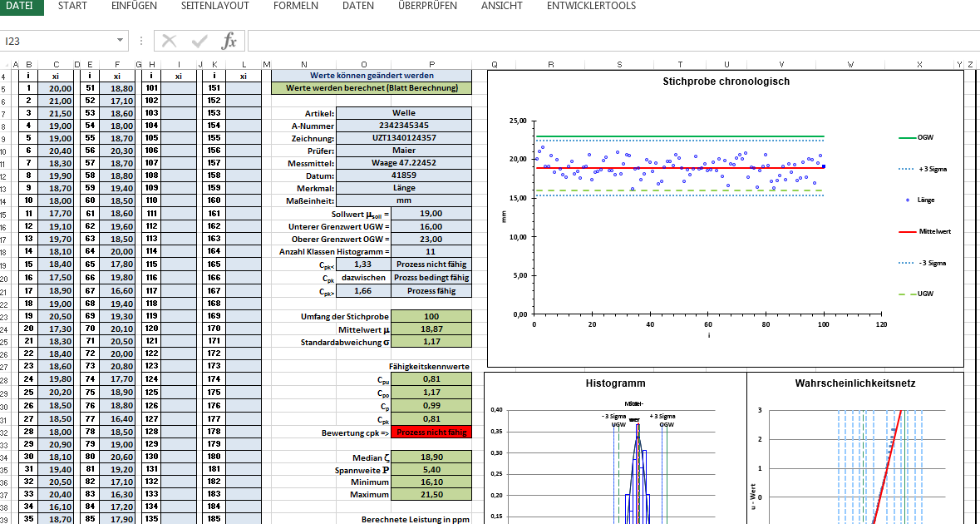The height and width of the screenshot is (524, 980).
Task: Click the Maßeinheit cell 'mm'
Action: point(404,200)
